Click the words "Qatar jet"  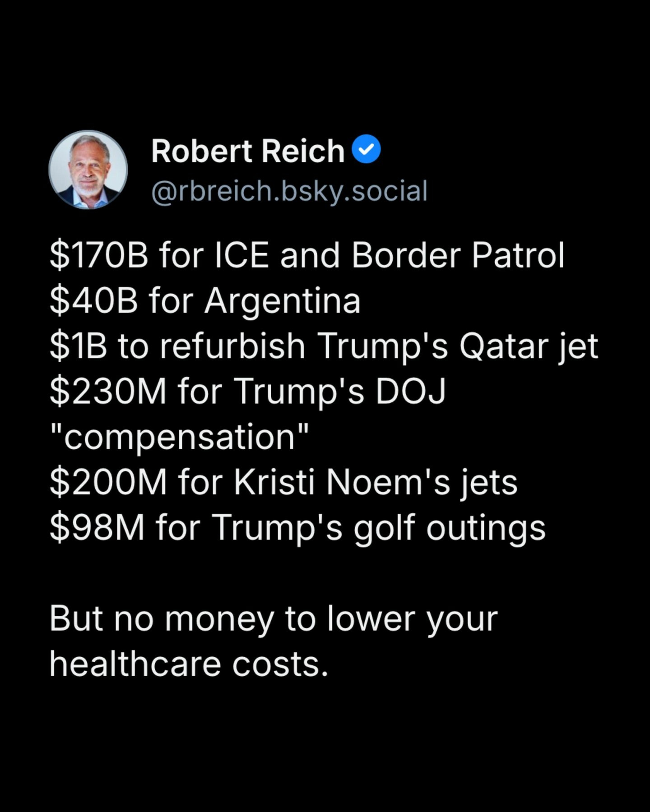529,346
